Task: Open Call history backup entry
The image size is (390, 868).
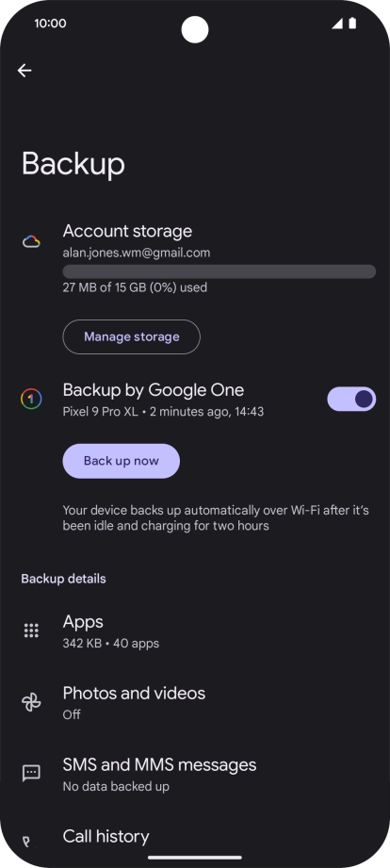Action: click(x=195, y=841)
